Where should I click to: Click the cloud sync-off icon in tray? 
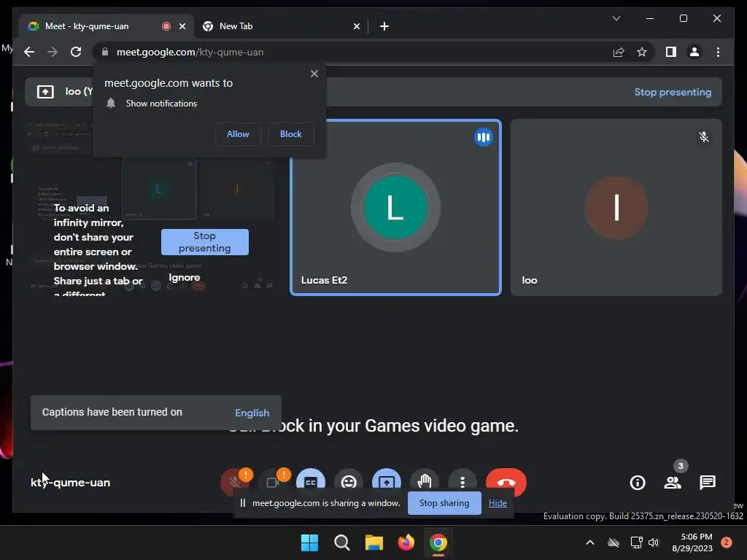click(614, 542)
